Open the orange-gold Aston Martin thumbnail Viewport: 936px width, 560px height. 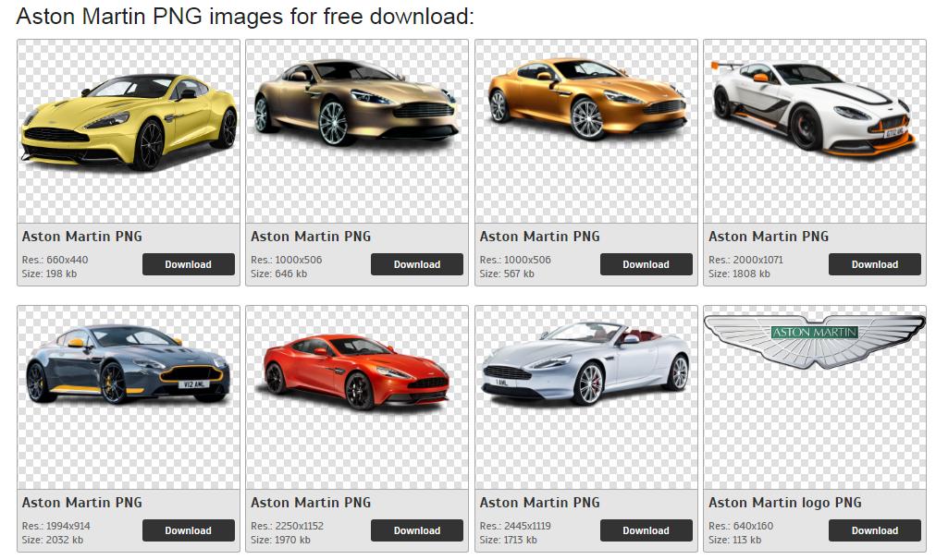[586, 132]
